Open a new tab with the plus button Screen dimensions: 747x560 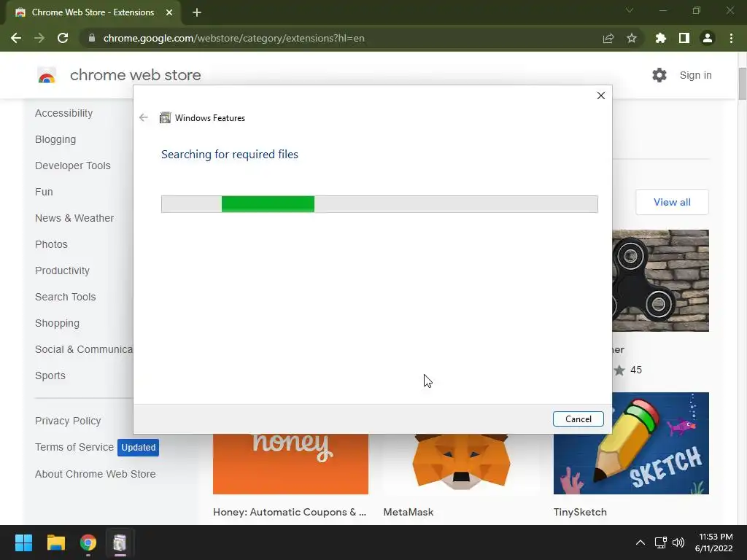pos(197,12)
